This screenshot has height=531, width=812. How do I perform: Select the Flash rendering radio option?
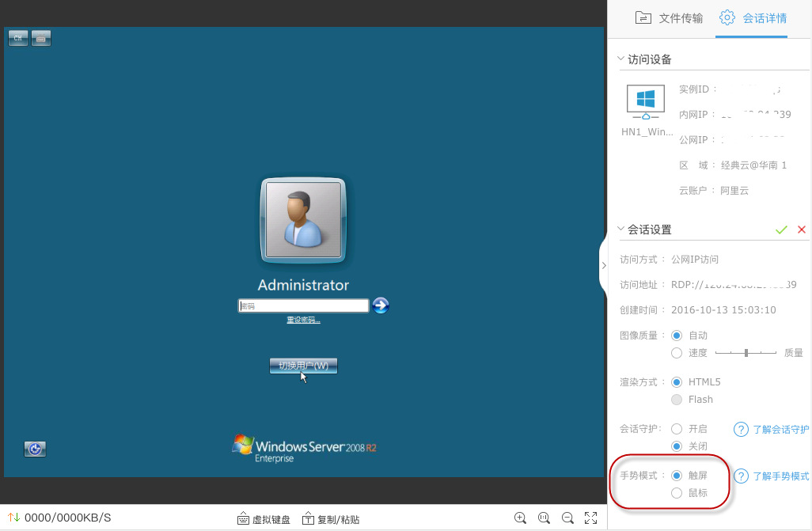click(x=677, y=400)
